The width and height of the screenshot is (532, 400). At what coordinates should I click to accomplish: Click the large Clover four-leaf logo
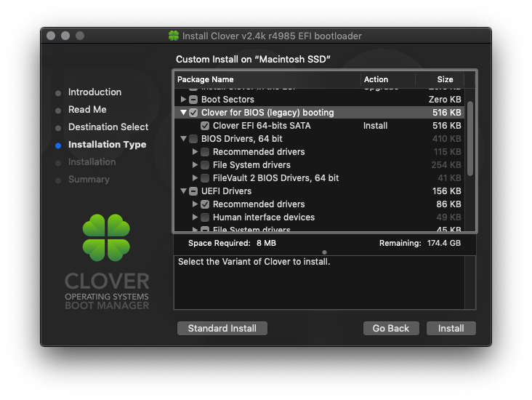click(x=106, y=238)
